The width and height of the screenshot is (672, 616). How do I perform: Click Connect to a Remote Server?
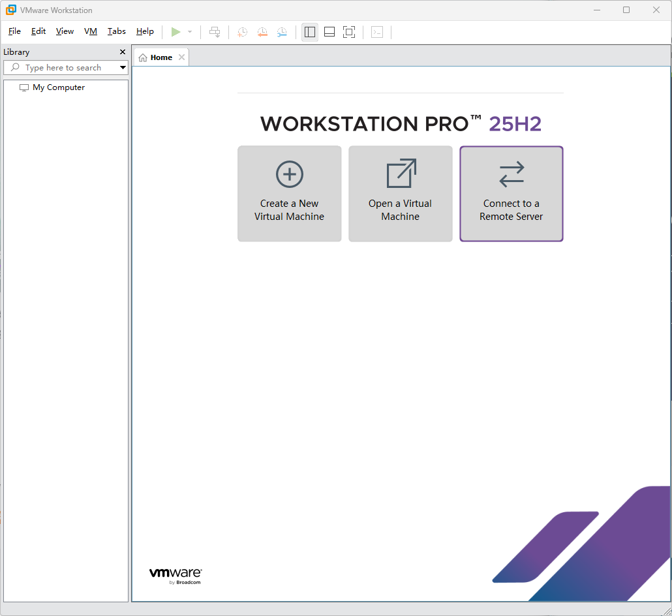pos(511,194)
